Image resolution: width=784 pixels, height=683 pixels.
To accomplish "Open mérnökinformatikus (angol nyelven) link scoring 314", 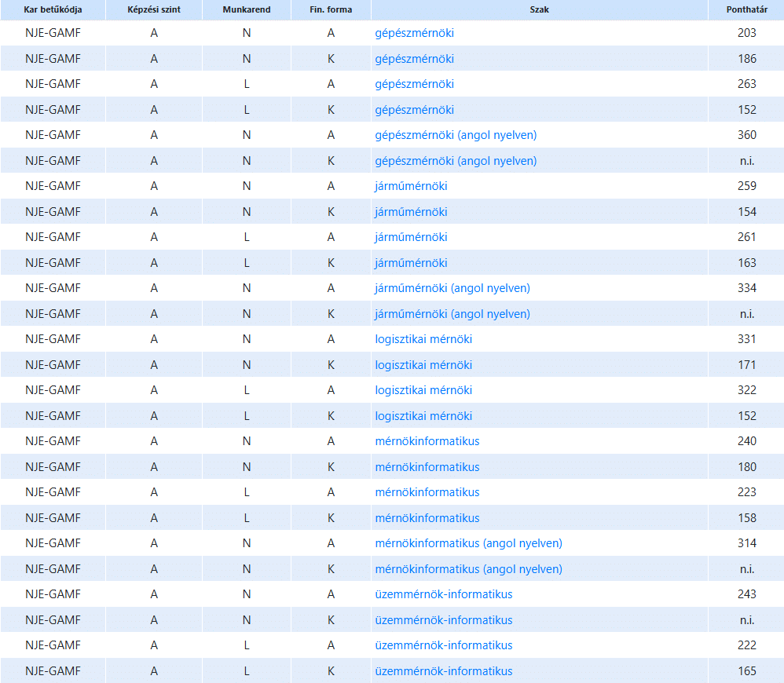I will [x=468, y=543].
